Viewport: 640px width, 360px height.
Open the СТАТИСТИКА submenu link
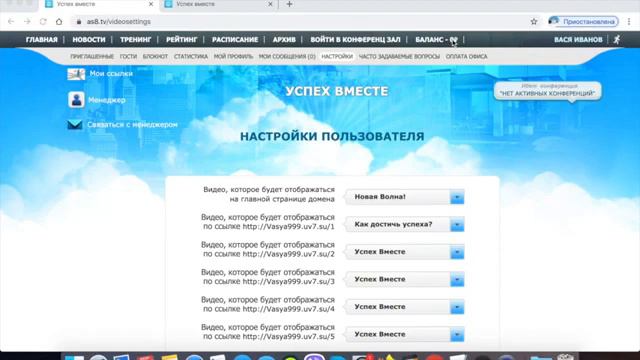point(191,57)
